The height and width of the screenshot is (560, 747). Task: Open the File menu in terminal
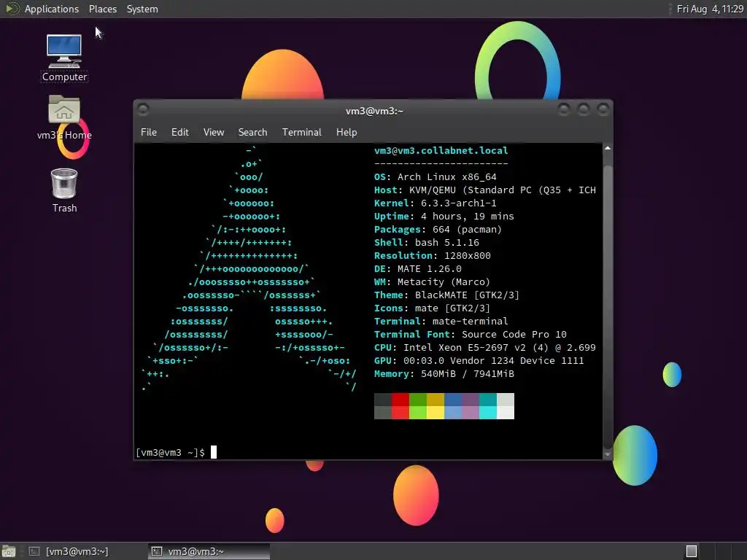point(149,132)
